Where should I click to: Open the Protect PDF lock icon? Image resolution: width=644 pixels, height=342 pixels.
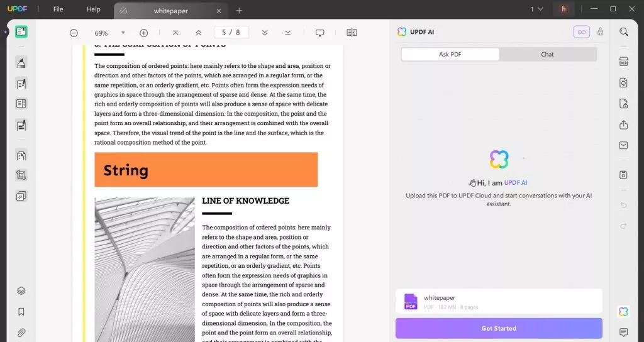(623, 104)
